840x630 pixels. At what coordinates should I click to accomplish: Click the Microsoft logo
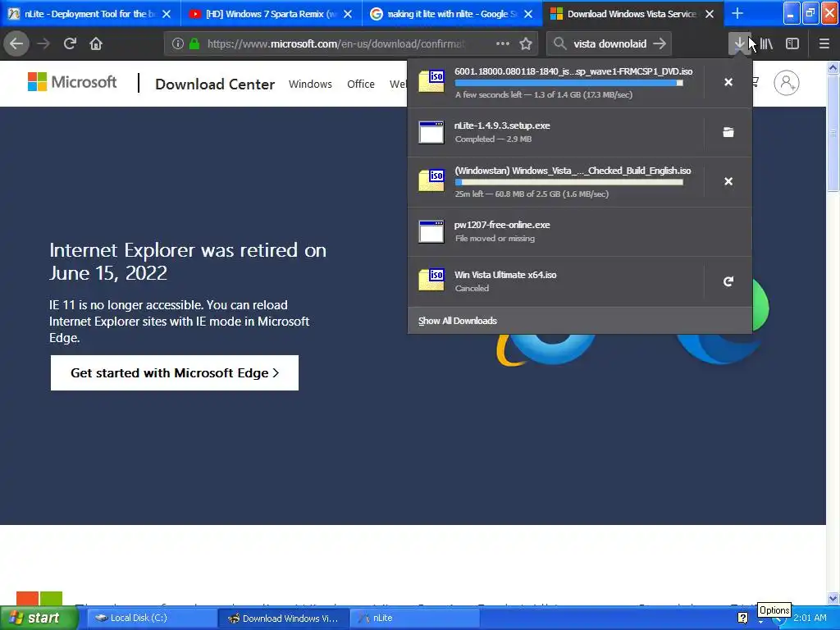pyautogui.click(x=72, y=82)
